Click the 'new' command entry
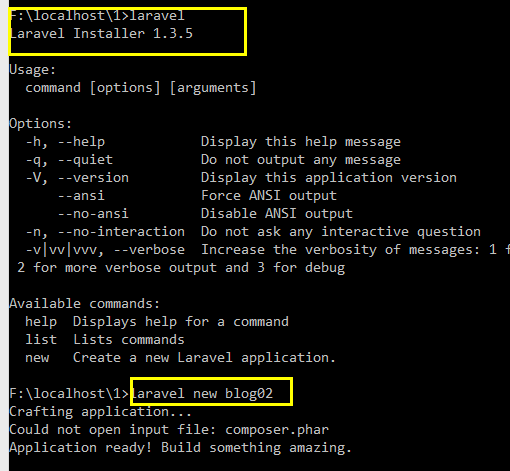Viewport: 510px width, 471px height. pyautogui.click(x=37, y=358)
